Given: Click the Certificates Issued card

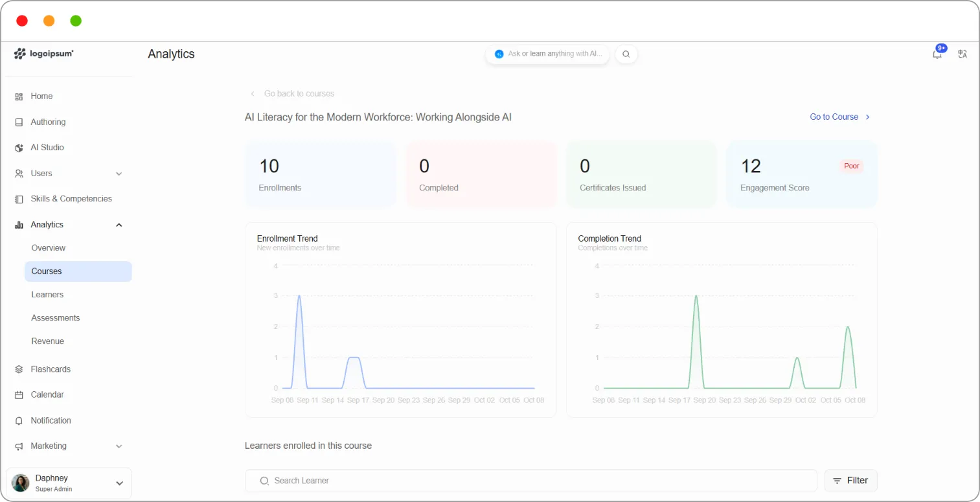Looking at the screenshot, I should point(641,175).
